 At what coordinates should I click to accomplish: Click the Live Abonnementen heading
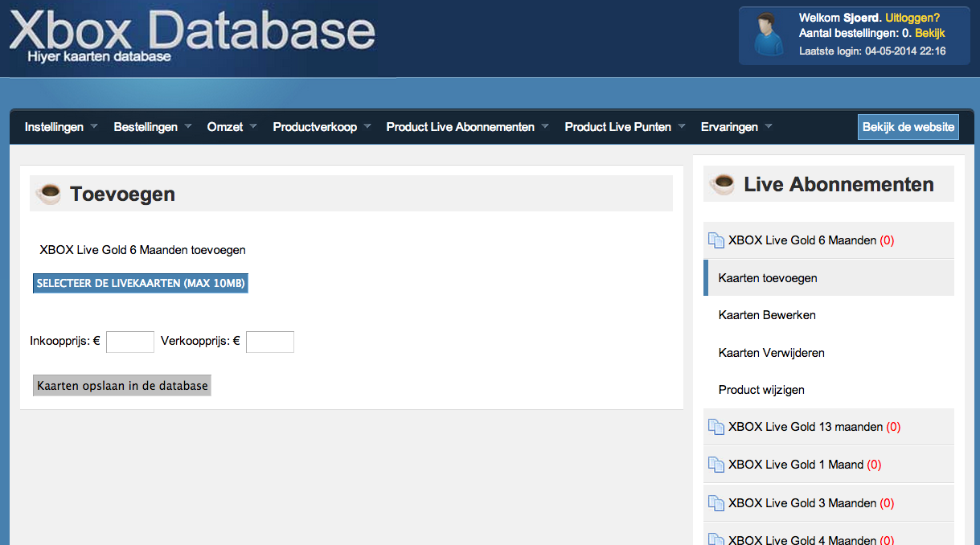pos(839,185)
